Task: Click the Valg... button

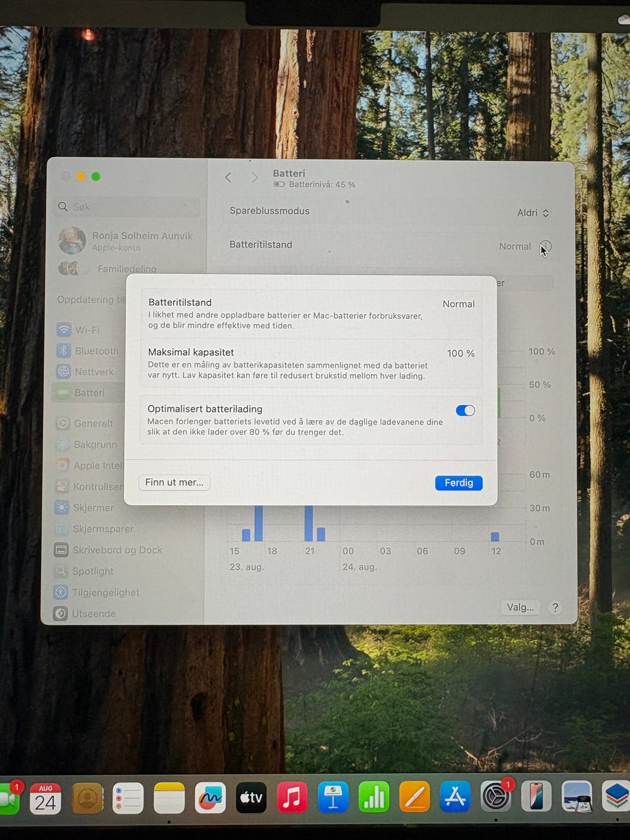Action: coord(520,607)
